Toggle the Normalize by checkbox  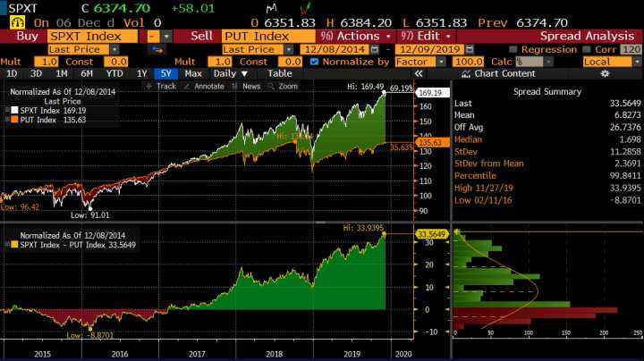pyautogui.click(x=314, y=63)
